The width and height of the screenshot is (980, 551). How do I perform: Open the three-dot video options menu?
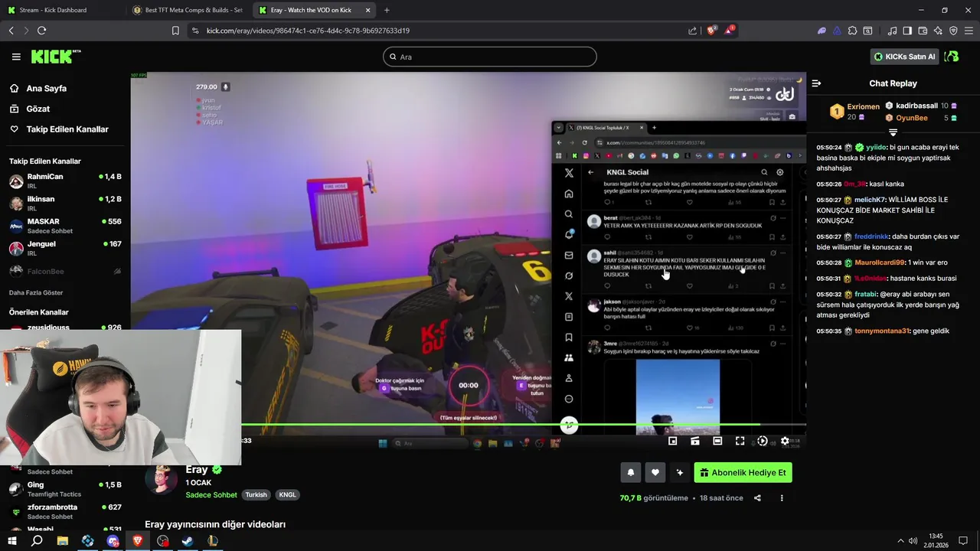tap(782, 498)
